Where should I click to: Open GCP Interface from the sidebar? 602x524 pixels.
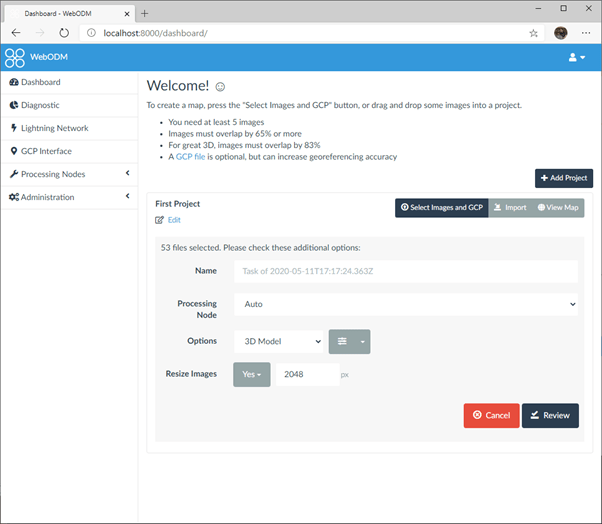(x=46, y=151)
